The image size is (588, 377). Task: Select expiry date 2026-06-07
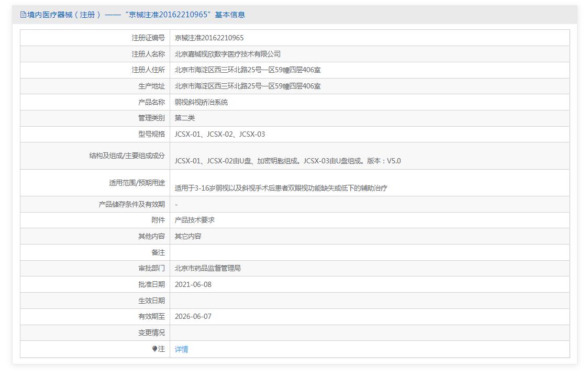193,317
